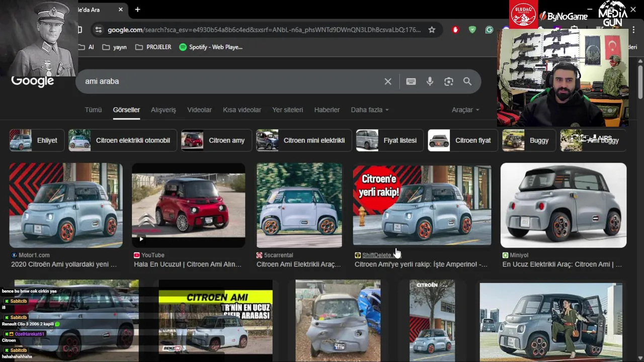The image size is (644, 362).
Task: Close the current browser tab
Action: (121, 10)
